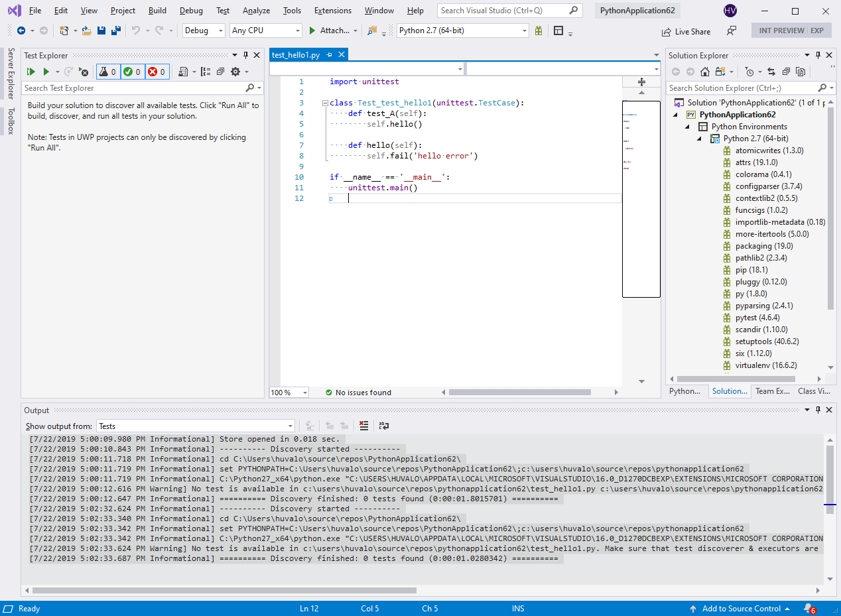Click Switch Views icon in Solution Explorer

click(720, 72)
